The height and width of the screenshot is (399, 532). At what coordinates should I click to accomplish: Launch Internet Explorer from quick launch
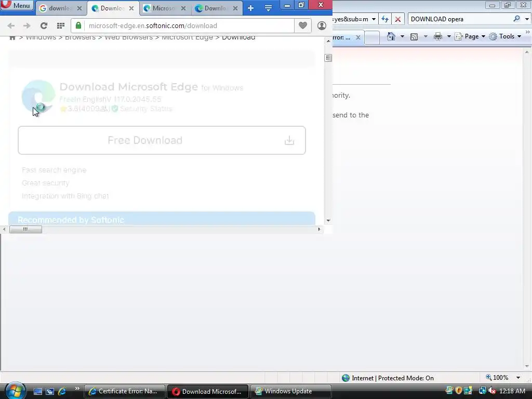point(62,391)
